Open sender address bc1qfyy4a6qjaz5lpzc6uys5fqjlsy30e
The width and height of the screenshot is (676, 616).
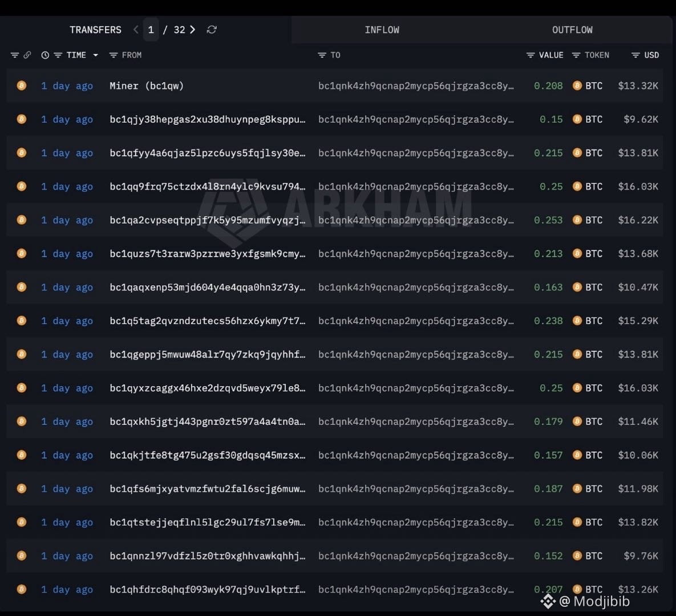(208, 153)
